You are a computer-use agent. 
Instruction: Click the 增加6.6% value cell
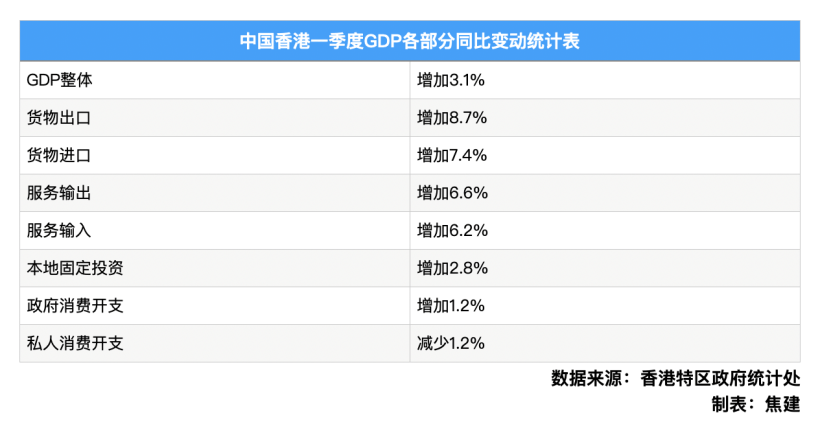605,193
